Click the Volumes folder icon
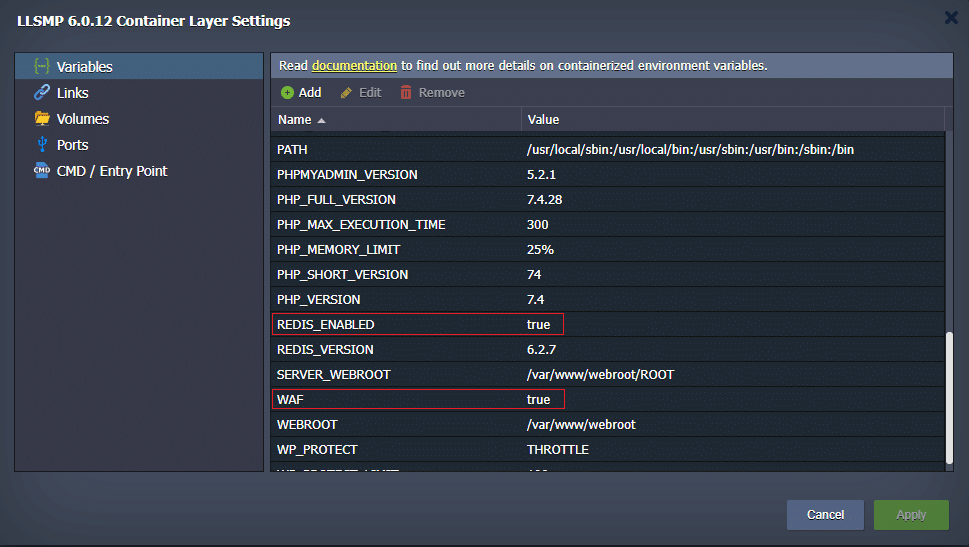Image resolution: width=969 pixels, height=547 pixels. (x=42, y=119)
